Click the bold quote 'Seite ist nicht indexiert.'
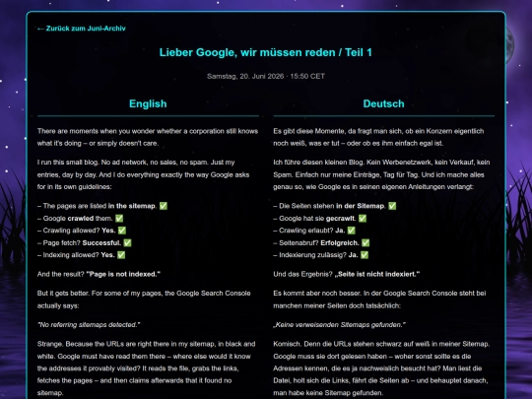Screen dimensions: 532x399 (377, 274)
